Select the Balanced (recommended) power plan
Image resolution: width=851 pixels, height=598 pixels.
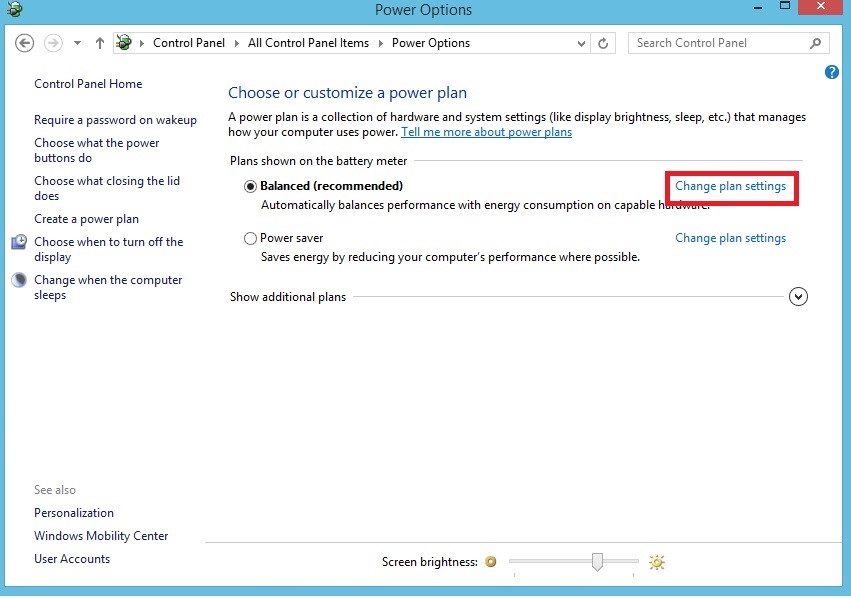250,186
